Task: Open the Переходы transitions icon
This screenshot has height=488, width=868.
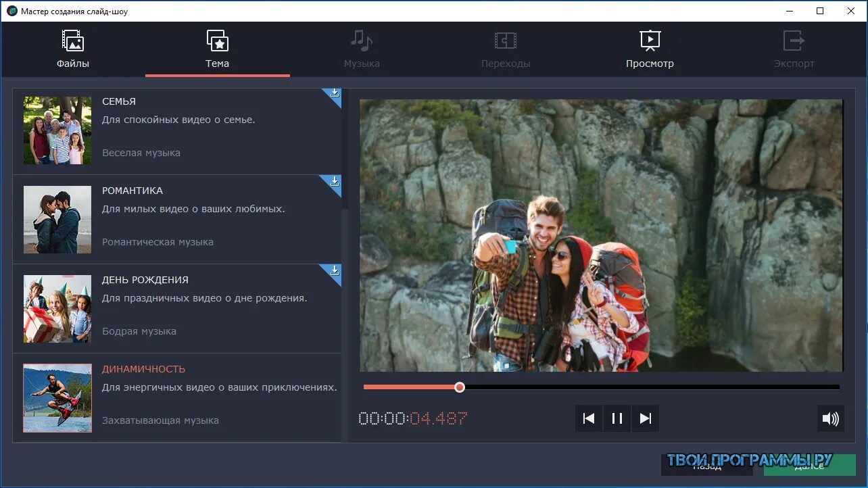Action: 505,41
